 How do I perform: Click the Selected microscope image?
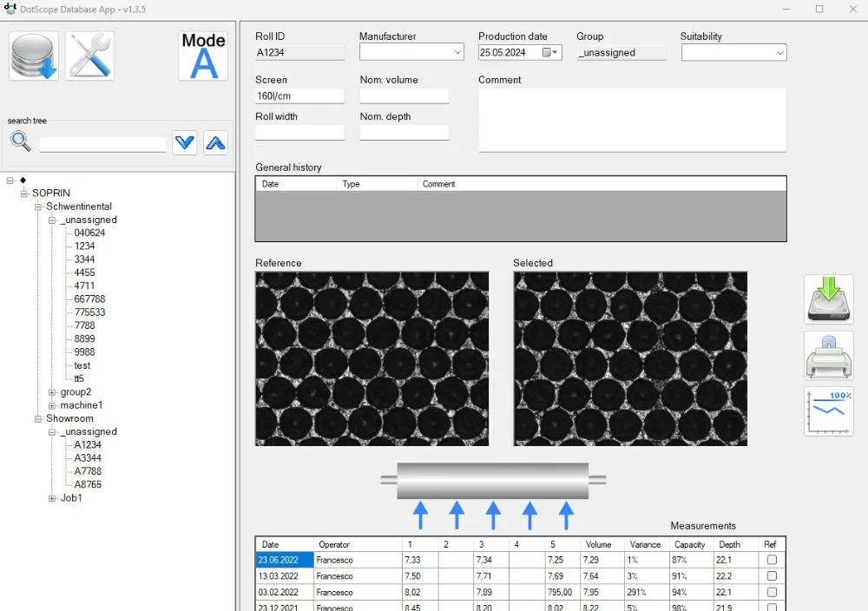pyautogui.click(x=630, y=358)
